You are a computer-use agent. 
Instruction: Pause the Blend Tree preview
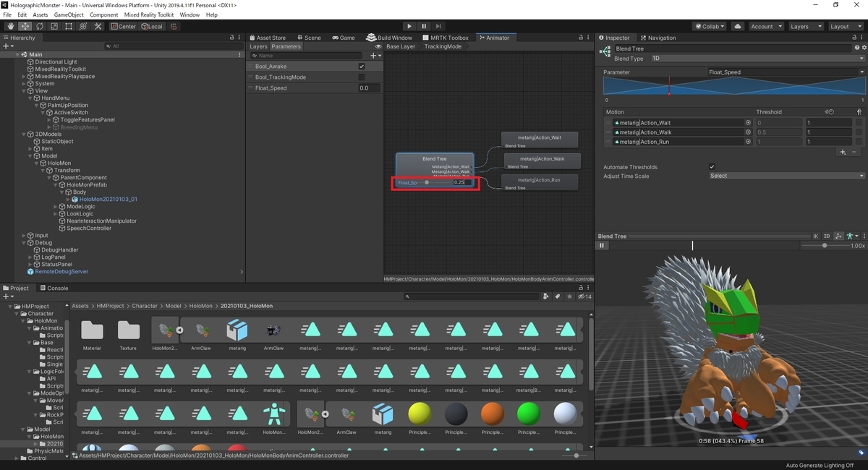pyautogui.click(x=602, y=246)
